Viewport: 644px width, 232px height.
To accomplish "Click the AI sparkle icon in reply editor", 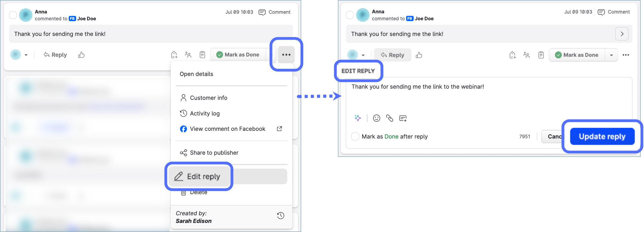I will (x=358, y=118).
